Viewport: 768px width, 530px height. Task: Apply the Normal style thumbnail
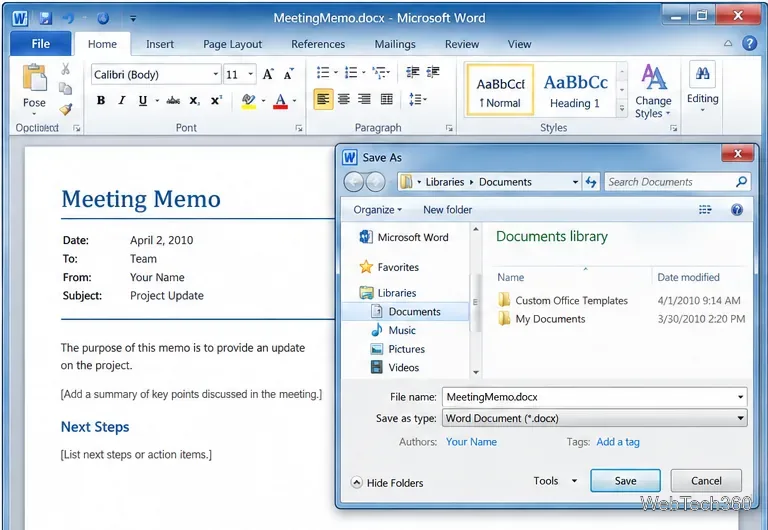pos(500,90)
